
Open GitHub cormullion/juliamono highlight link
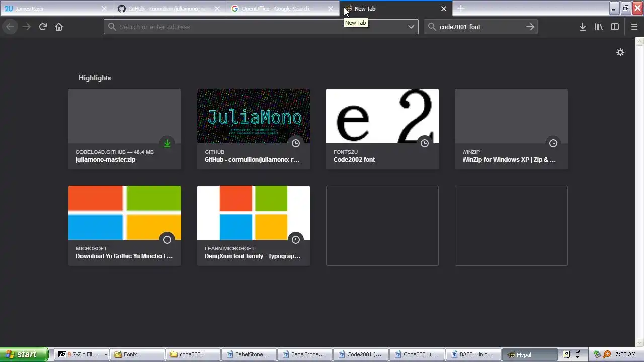point(254,129)
